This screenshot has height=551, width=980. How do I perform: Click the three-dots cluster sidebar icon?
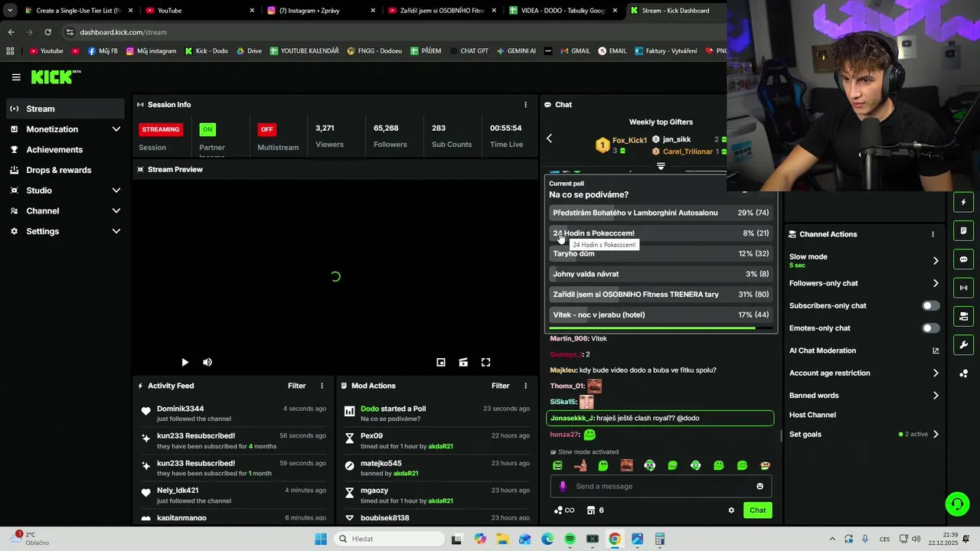pyautogui.click(x=963, y=373)
